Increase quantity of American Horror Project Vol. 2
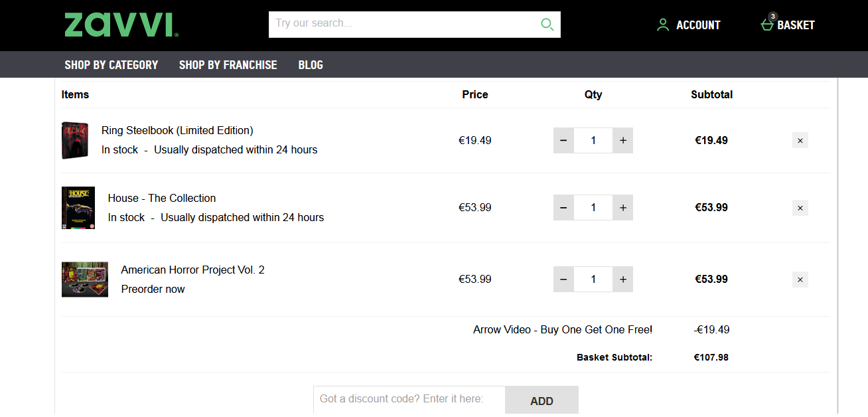868x417 pixels. click(622, 279)
